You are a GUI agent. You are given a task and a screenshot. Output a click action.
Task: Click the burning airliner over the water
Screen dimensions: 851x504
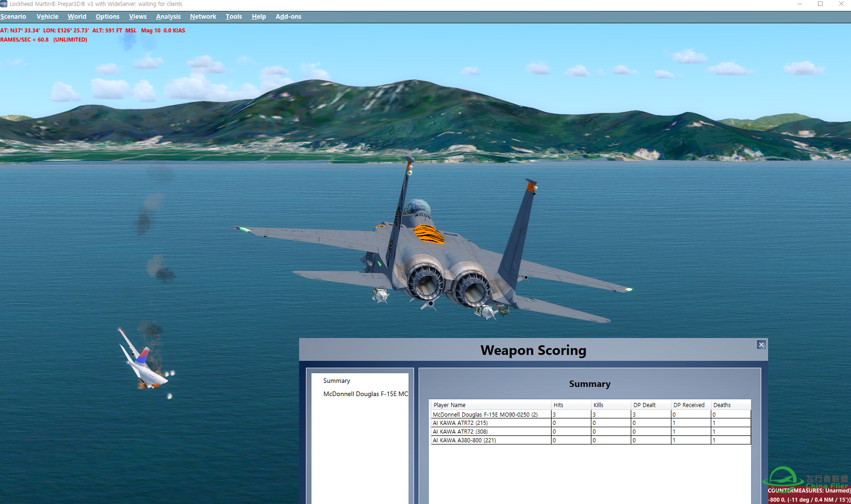tap(144, 360)
